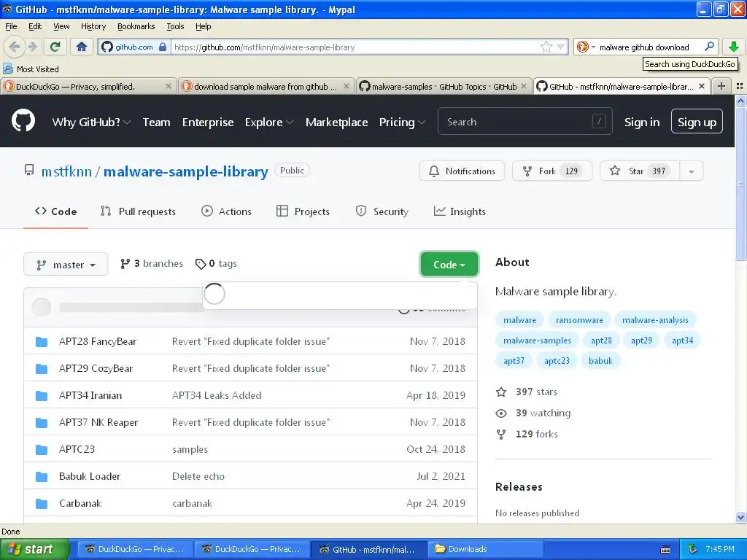Toggle the green Code dropdown button
Image resolution: width=747 pixels, height=560 pixels.
pyautogui.click(x=449, y=264)
